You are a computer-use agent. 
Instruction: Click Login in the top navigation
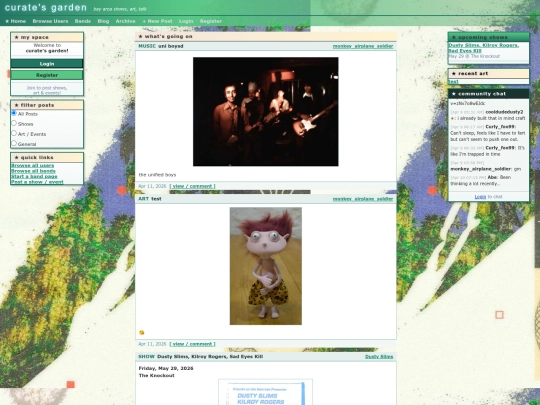click(186, 21)
